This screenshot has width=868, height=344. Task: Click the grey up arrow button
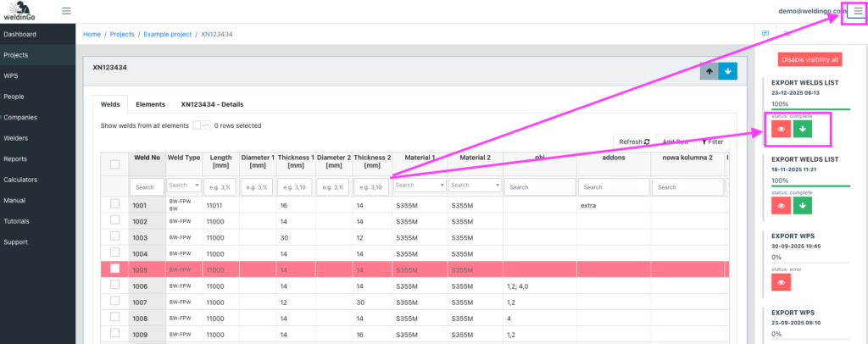(709, 72)
